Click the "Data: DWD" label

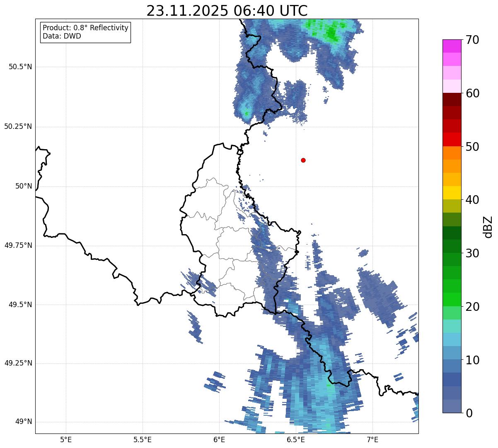click(62, 36)
